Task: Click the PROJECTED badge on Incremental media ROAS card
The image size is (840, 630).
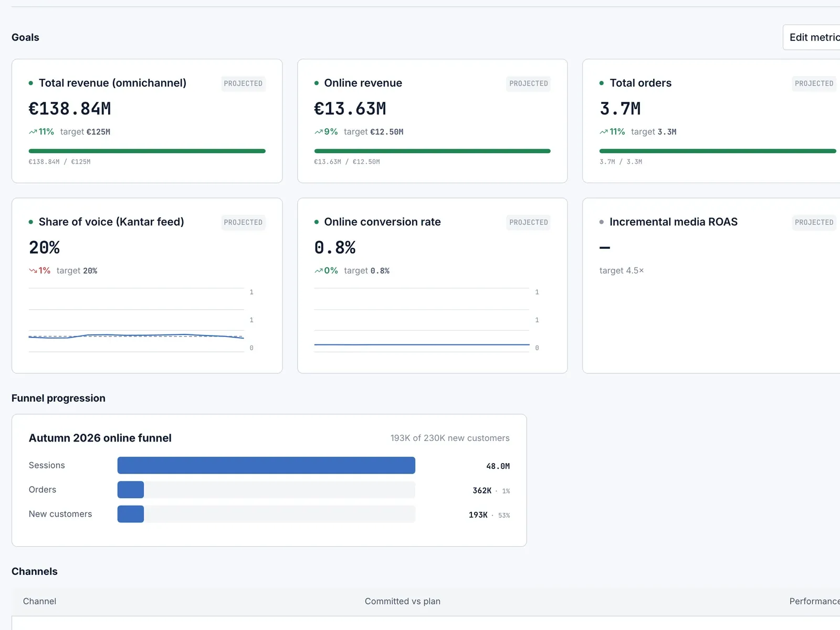Action: [x=814, y=222]
